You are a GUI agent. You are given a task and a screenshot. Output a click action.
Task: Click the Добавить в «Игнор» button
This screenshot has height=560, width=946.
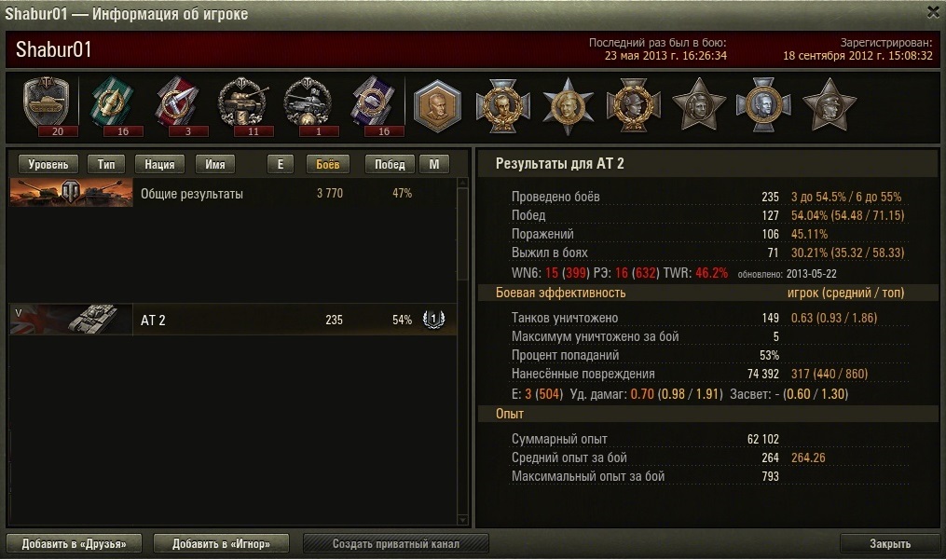click(x=221, y=544)
